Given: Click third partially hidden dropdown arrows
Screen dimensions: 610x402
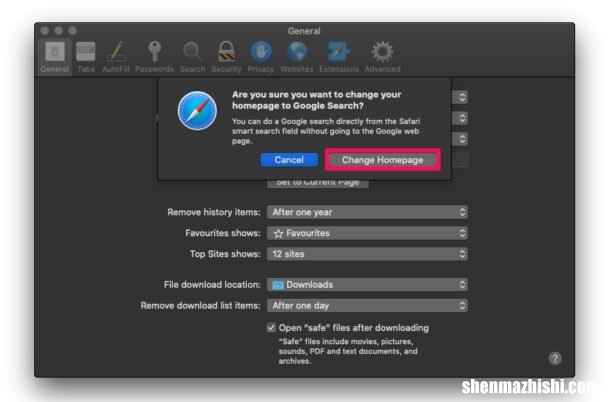Looking at the screenshot, I should (x=462, y=139).
